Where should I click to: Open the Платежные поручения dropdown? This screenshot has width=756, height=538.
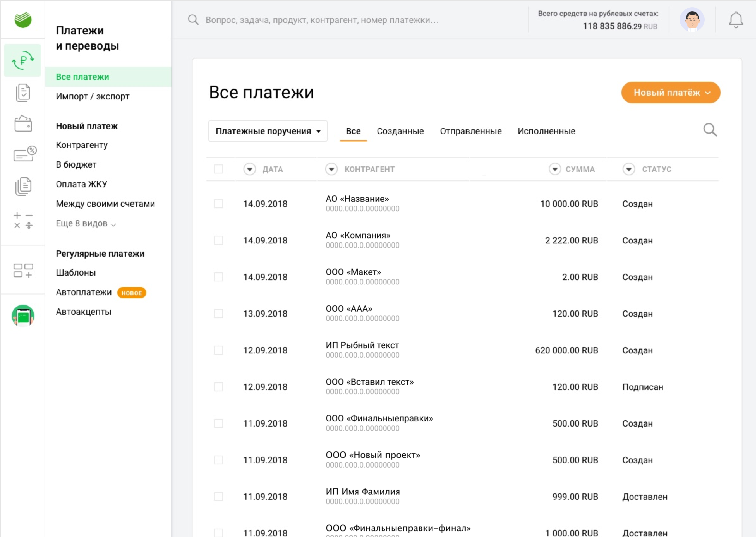point(268,131)
